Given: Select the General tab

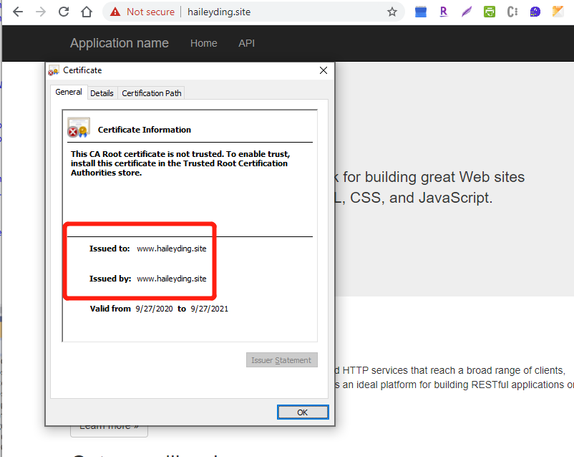Looking at the screenshot, I should click(x=68, y=92).
